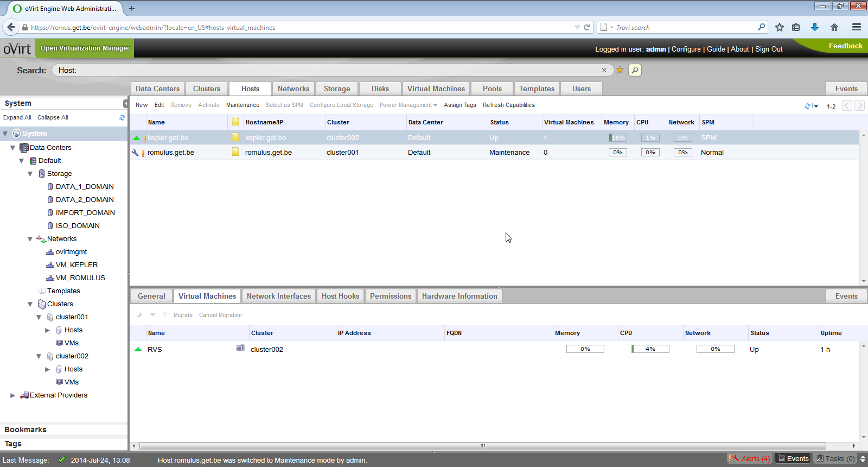Viewport: 868px width, 467px height.
Task: Open browser downloads arrow icon
Action: click(x=814, y=27)
